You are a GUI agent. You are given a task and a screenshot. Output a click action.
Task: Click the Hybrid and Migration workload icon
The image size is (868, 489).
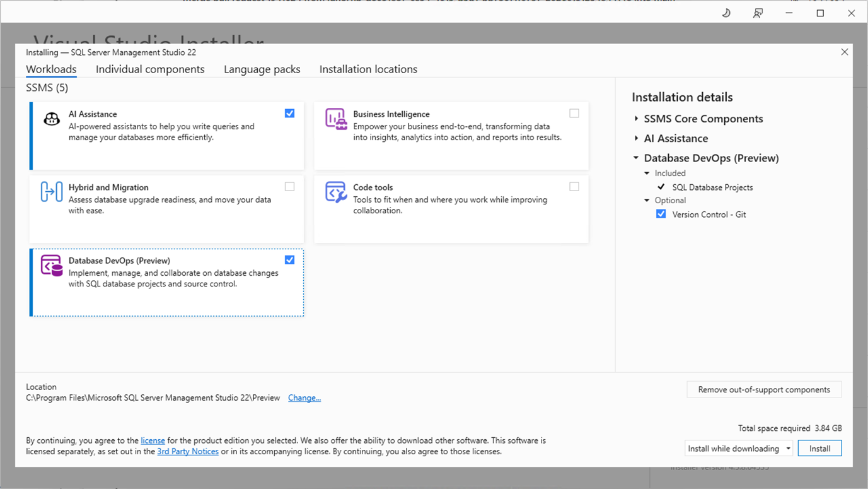pyautogui.click(x=51, y=191)
